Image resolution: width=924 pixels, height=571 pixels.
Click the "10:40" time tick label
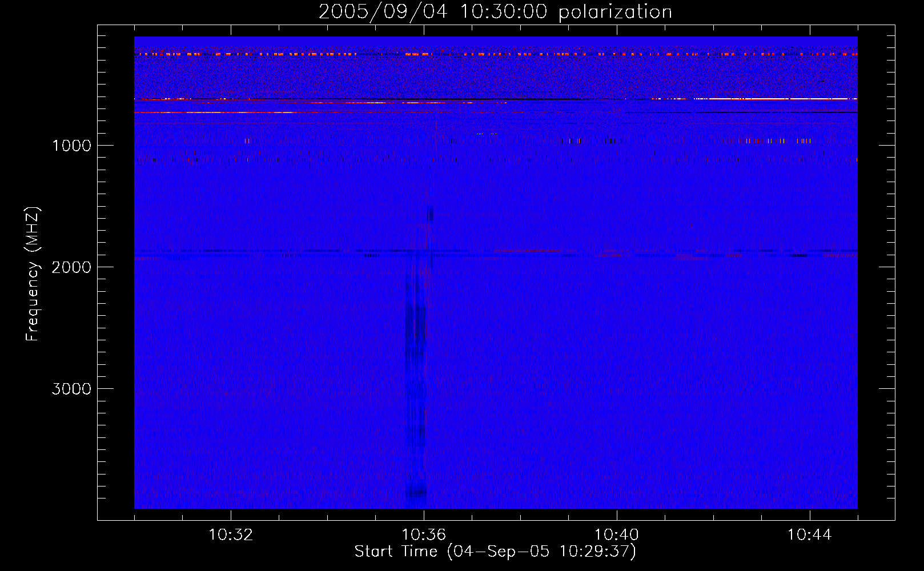(x=617, y=535)
